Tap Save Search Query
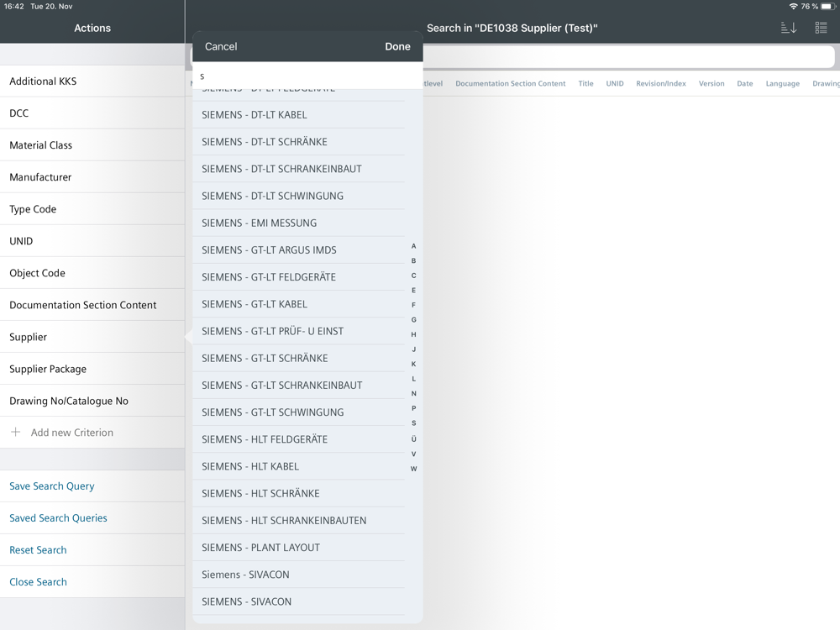The width and height of the screenshot is (840, 630). tap(92, 486)
